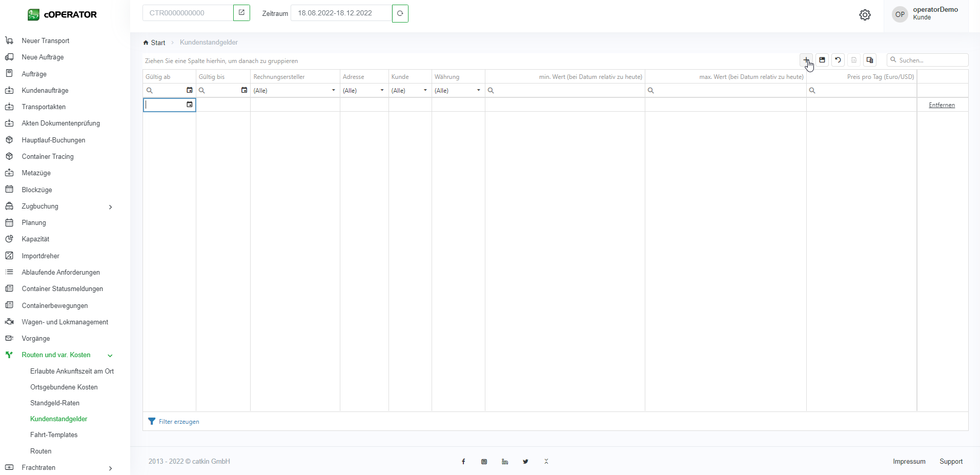
Task: Open Standgeld-Raten in the sidebar
Action: pyautogui.click(x=55, y=403)
